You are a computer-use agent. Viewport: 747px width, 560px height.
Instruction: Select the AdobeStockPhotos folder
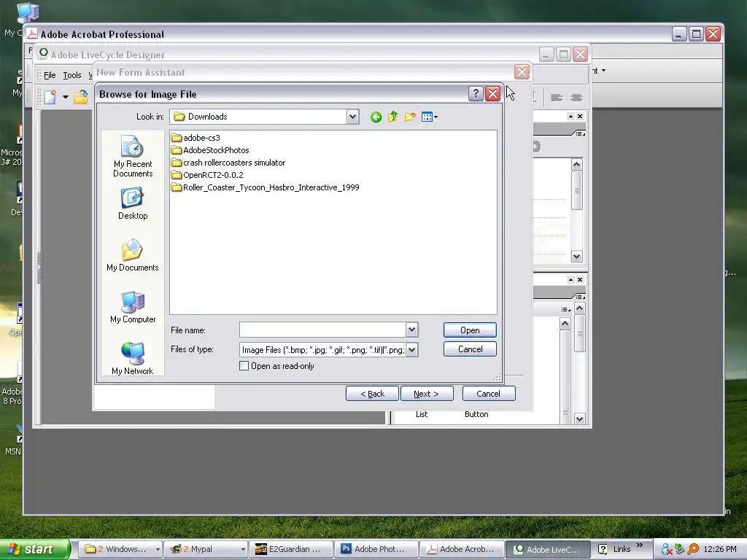[210, 150]
